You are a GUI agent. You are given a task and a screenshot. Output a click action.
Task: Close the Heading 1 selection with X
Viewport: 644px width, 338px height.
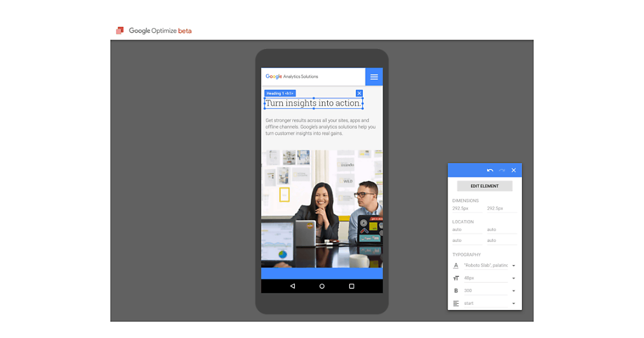[360, 93]
